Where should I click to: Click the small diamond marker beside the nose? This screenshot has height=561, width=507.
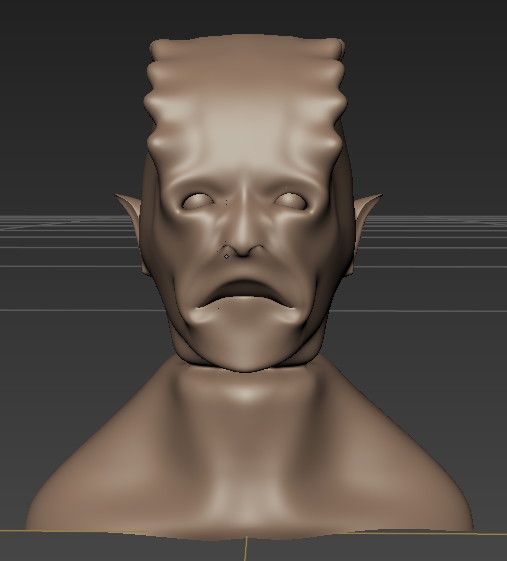(x=226, y=256)
